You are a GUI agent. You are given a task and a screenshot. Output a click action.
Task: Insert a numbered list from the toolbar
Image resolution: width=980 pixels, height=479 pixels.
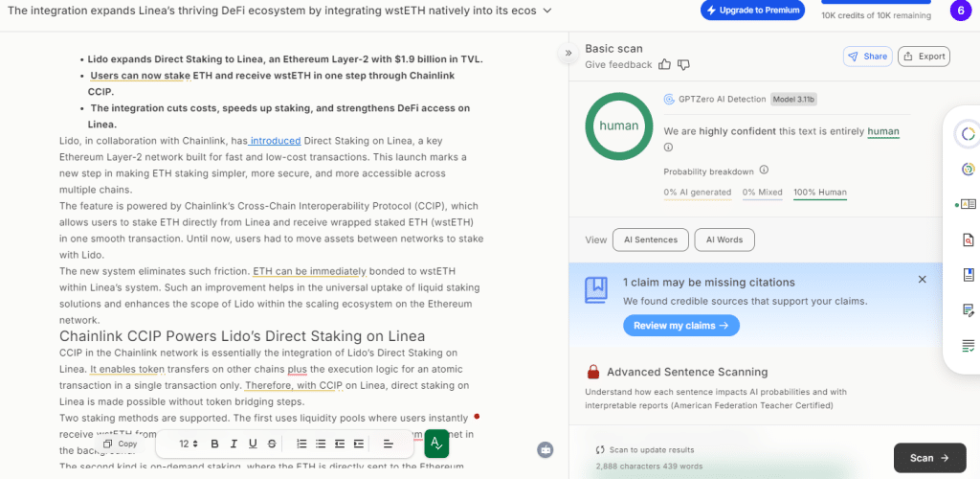[301, 444]
